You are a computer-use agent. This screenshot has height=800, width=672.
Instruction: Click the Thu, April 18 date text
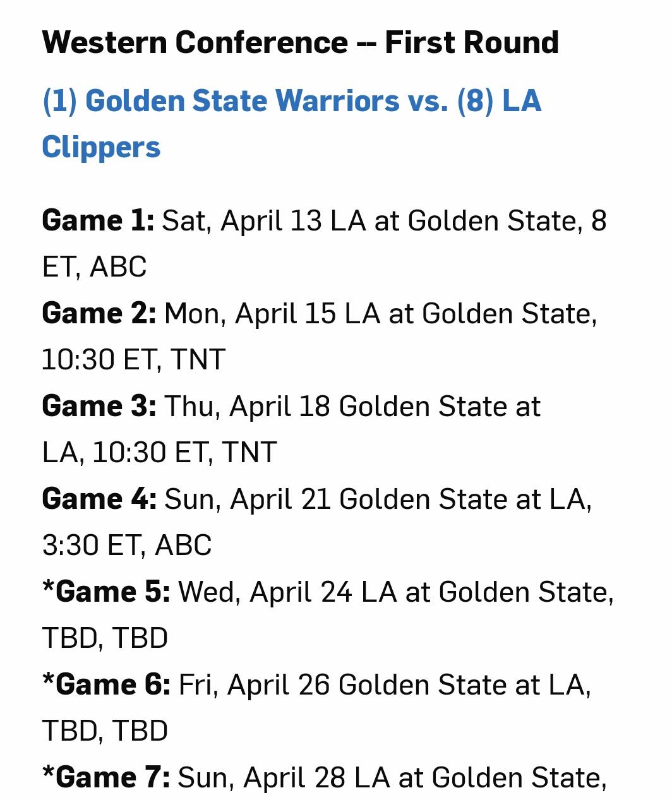pos(247,407)
